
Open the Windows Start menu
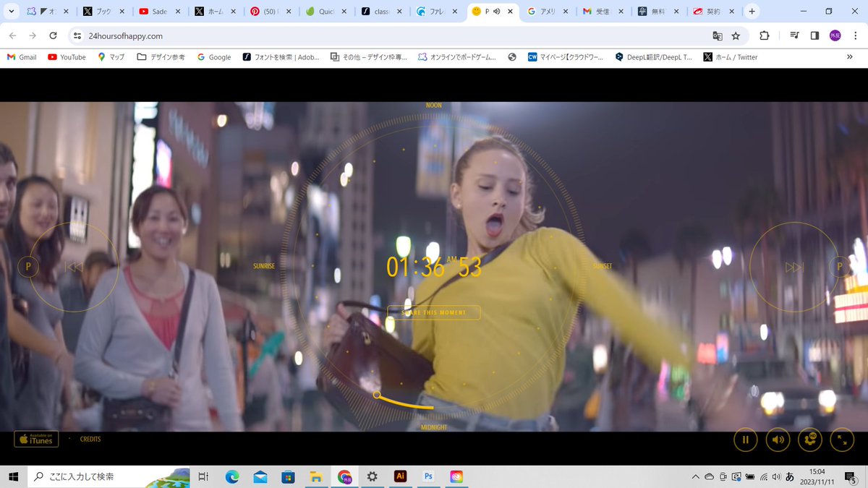tap(13, 476)
